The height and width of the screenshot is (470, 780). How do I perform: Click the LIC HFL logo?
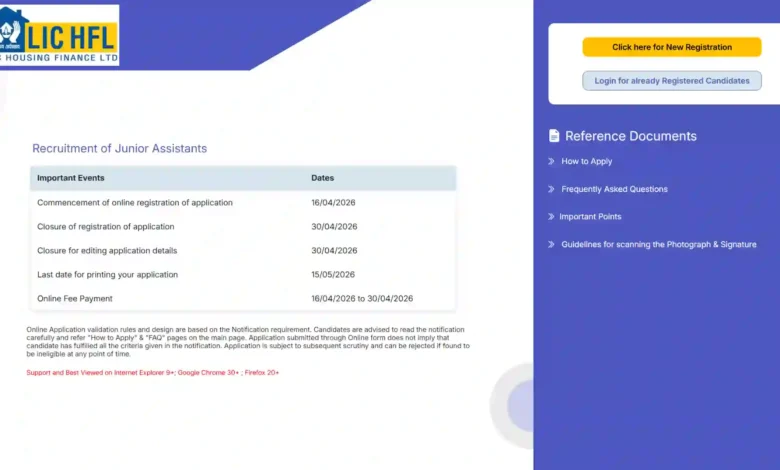click(60, 35)
